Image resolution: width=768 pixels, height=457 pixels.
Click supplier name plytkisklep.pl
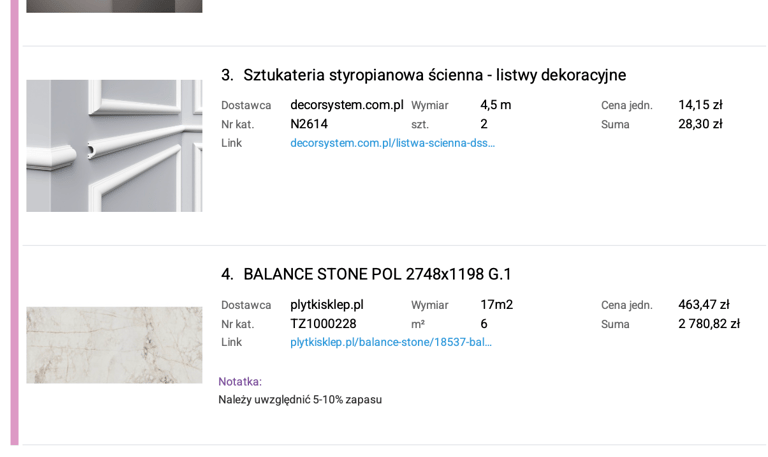point(327,305)
